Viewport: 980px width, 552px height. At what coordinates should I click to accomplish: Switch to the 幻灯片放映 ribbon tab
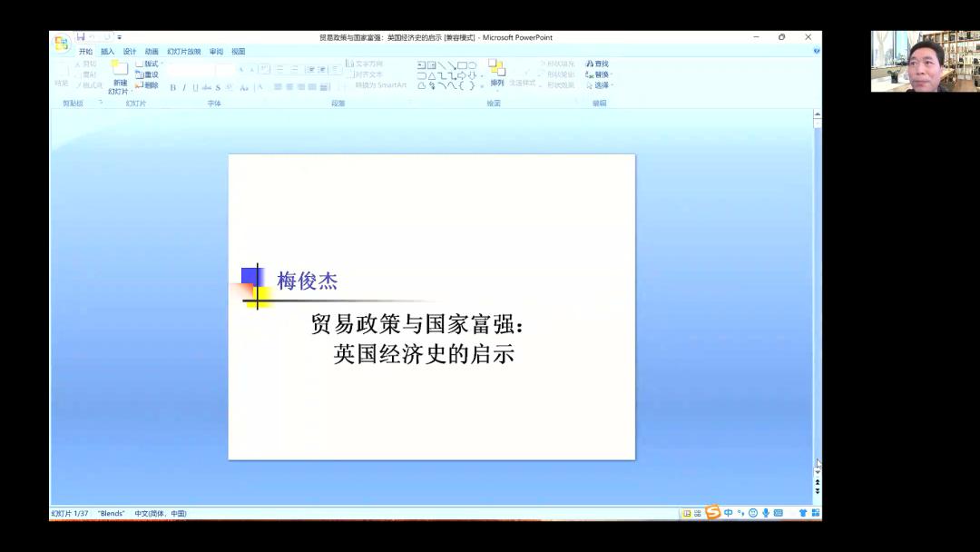(183, 51)
